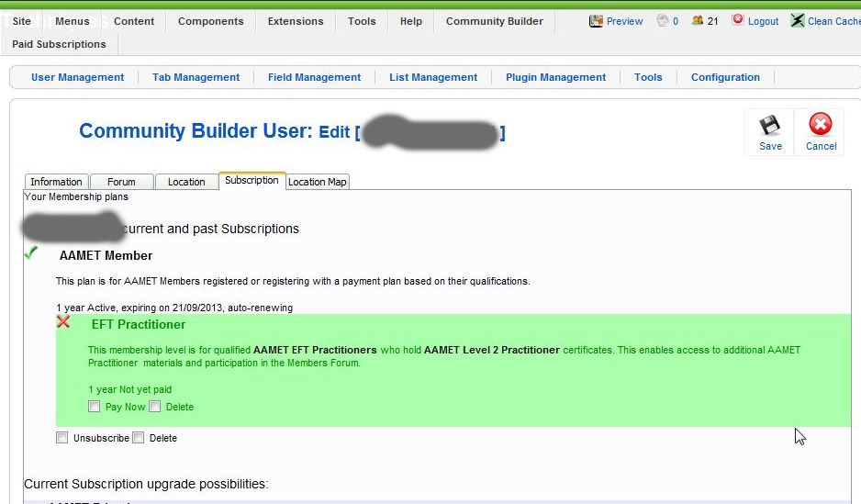This screenshot has height=504, width=861.
Task: Click the Cancel button label
Action: [x=821, y=146]
